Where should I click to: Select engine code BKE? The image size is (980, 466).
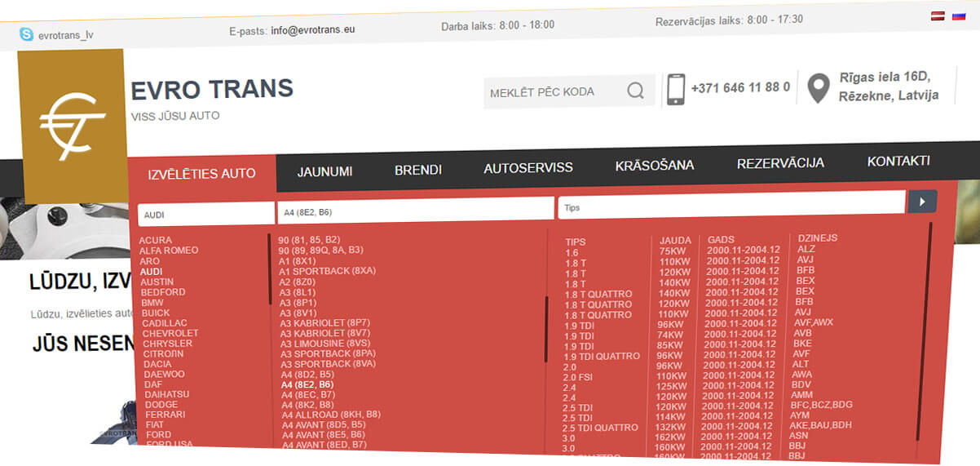802,344
